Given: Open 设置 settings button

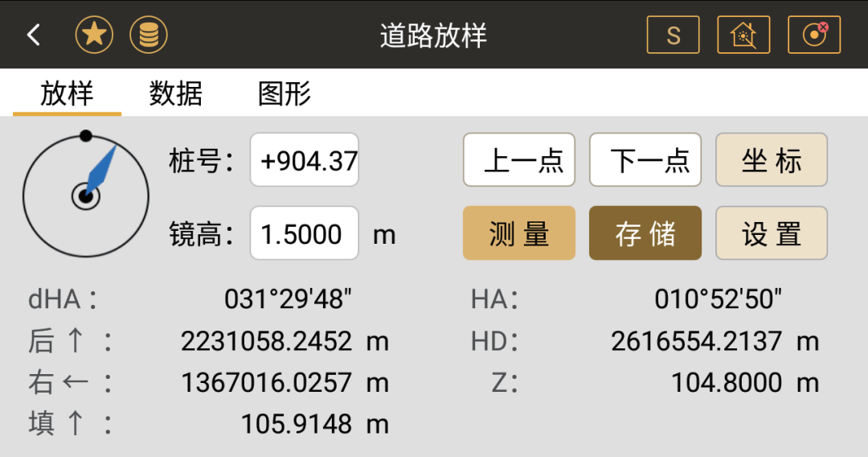Looking at the screenshot, I should coord(772,233).
